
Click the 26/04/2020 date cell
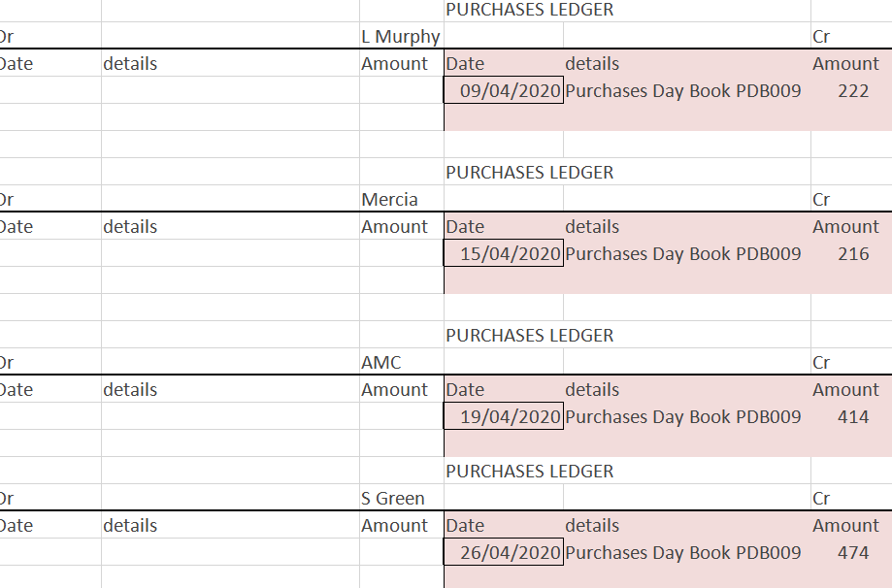[504, 553]
